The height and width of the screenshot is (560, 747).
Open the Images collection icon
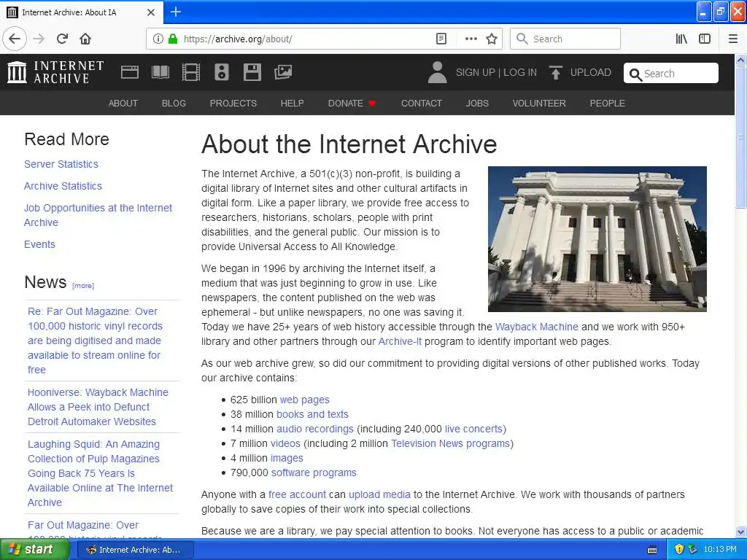(283, 72)
